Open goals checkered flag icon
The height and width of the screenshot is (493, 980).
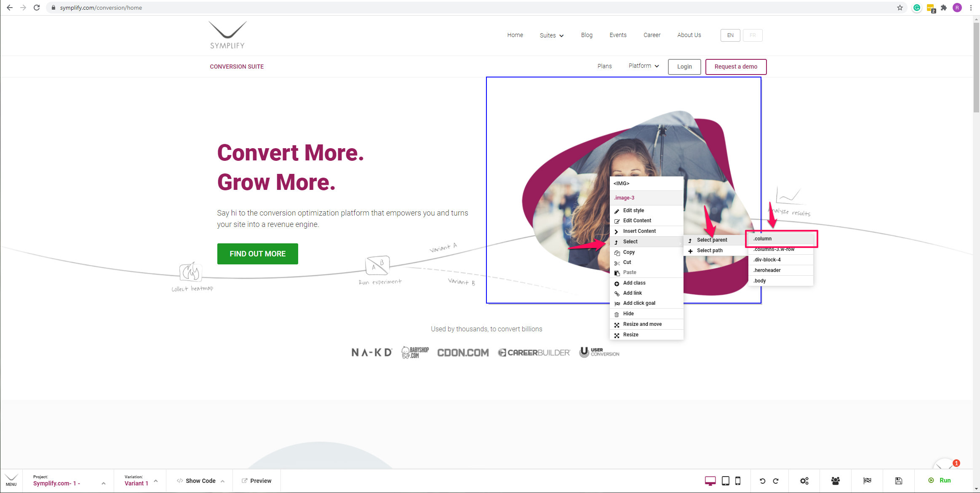pos(867,481)
